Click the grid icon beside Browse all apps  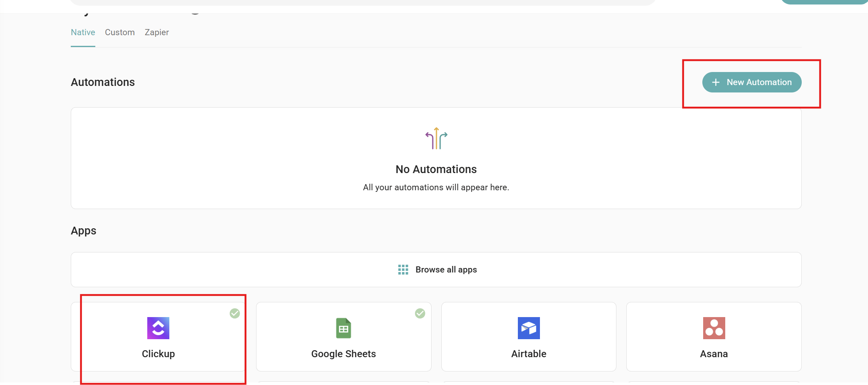[x=403, y=270]
